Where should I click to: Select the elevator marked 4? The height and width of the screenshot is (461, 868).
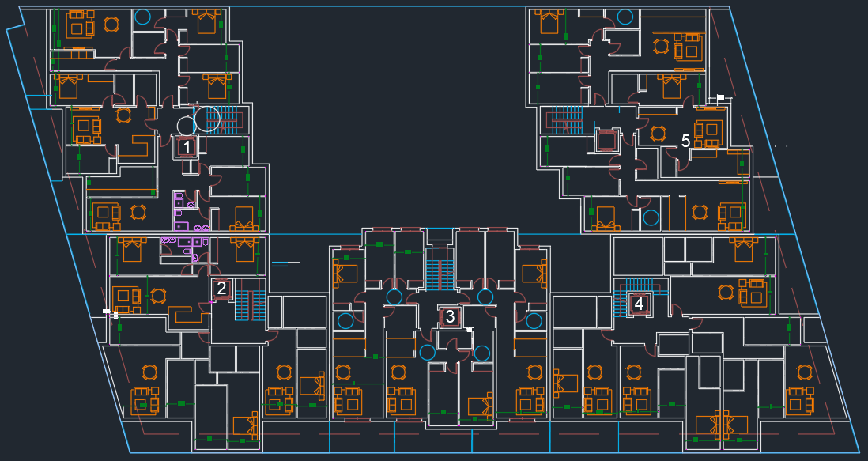(640, 303)
